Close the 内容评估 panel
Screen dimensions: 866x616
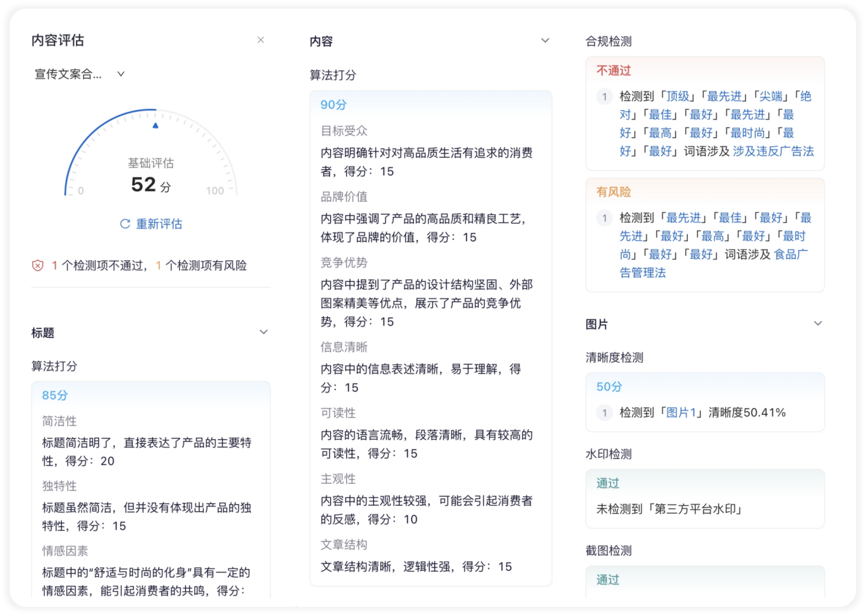pyautogui.click(x=260, y=40)
